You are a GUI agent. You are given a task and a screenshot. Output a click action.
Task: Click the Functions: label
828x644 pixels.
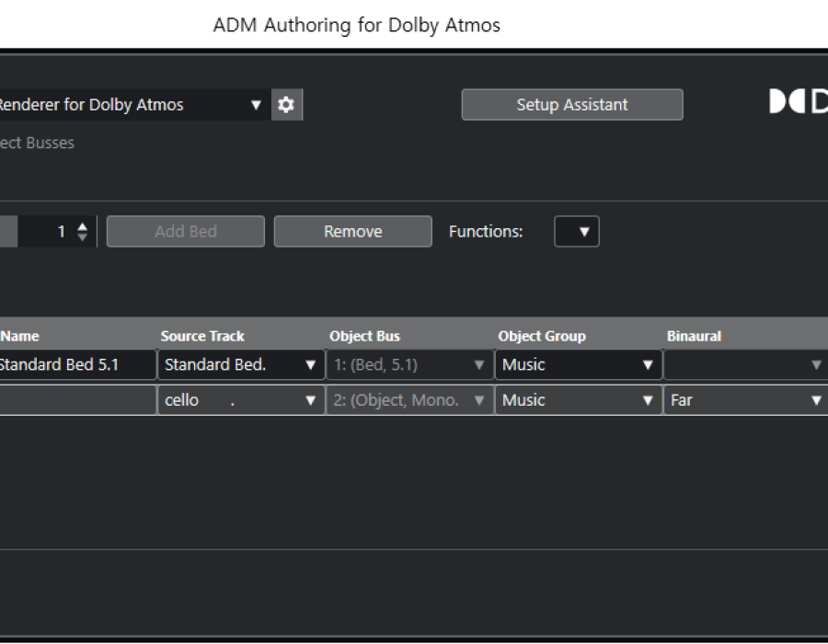(x=485, y=231)
